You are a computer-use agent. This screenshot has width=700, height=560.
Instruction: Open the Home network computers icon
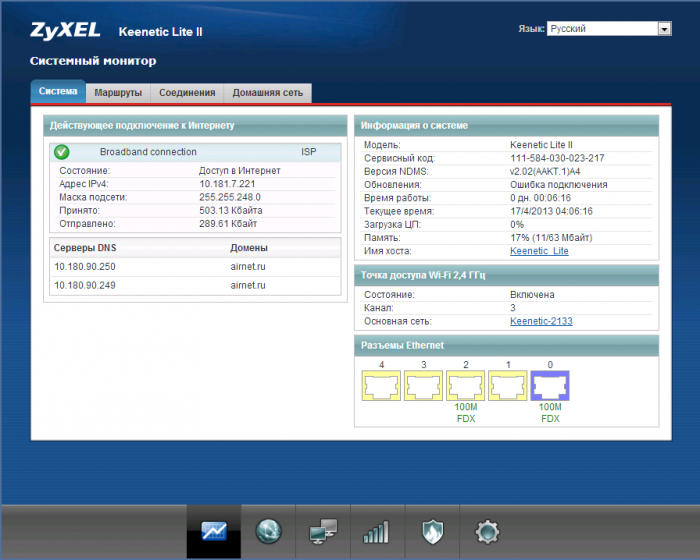coord(323,531)
